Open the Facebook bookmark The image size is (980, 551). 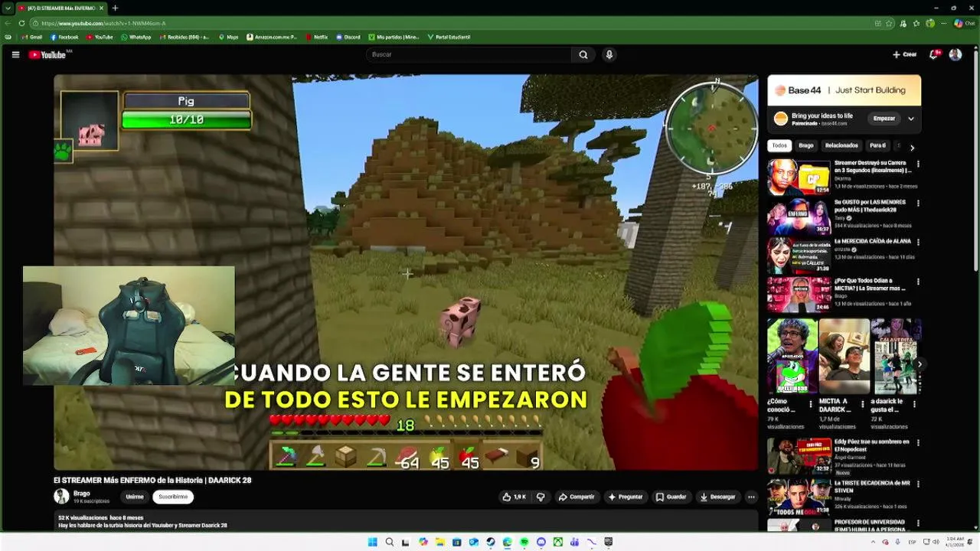coord(64,37)
